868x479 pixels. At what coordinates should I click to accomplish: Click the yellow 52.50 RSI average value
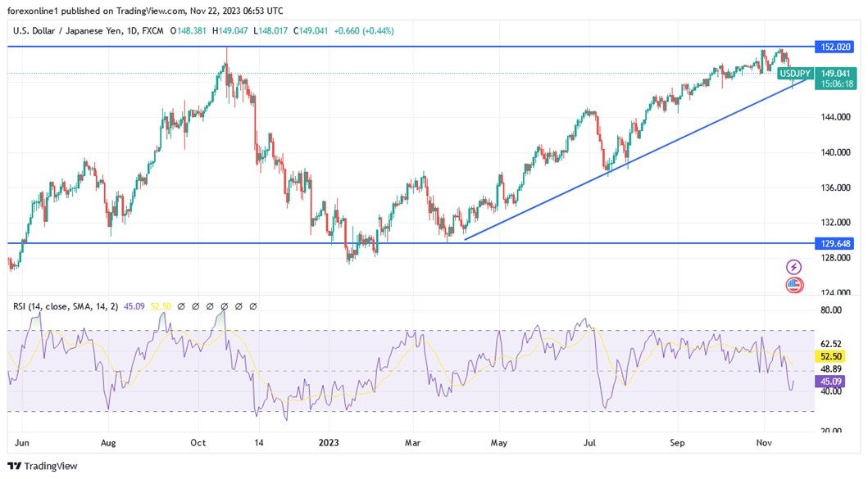160,305
